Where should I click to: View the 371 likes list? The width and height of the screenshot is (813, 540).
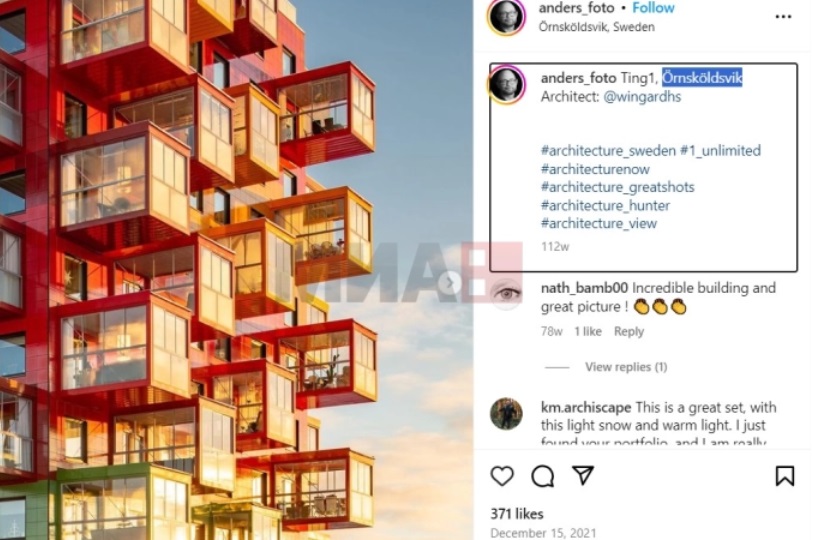point(516,514)
